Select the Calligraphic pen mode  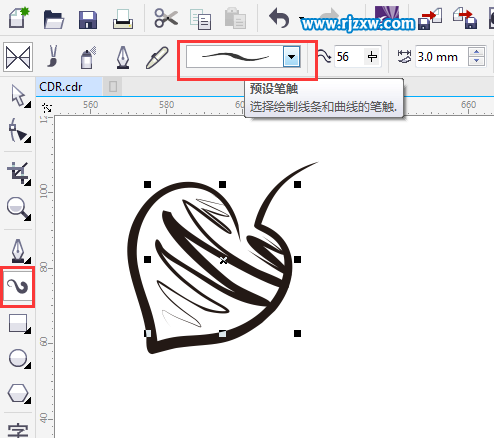click(123, 57)
